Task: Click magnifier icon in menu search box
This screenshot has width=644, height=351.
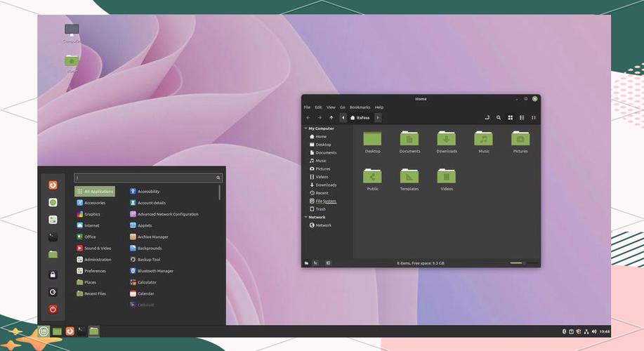Action: click(218, 178)
